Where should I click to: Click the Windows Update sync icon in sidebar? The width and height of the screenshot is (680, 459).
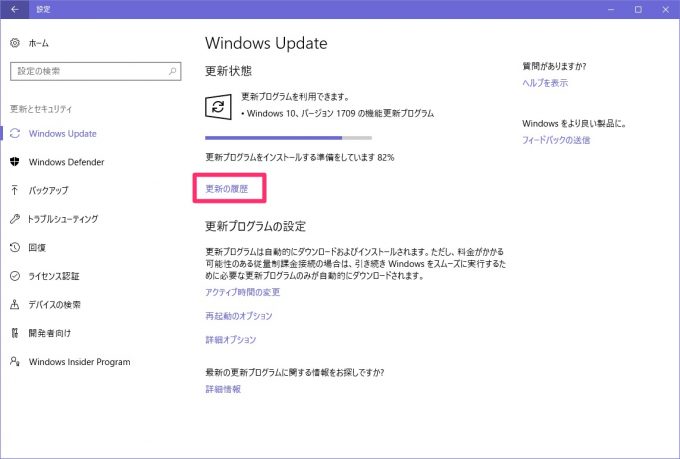(x=15, y=133)
